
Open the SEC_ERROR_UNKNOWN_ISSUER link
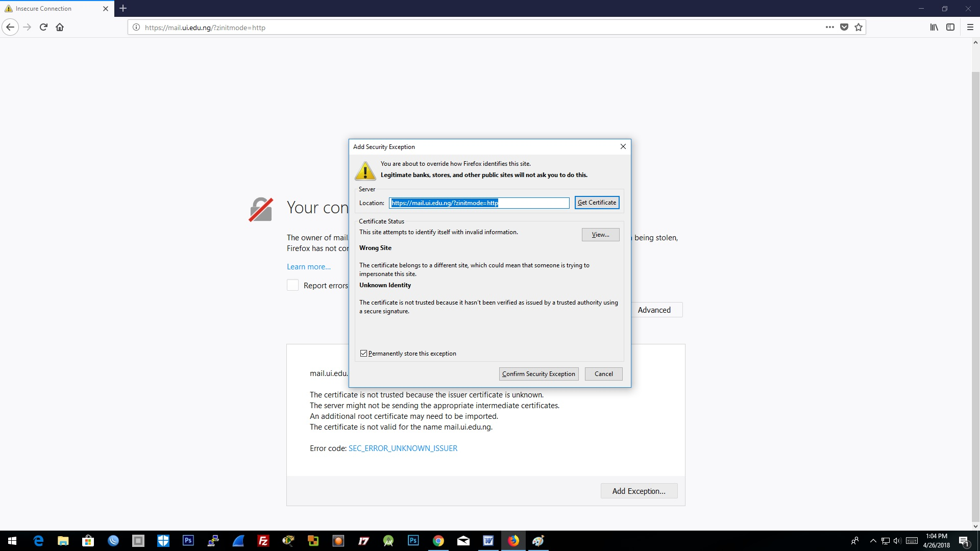[x=403, y=448]
